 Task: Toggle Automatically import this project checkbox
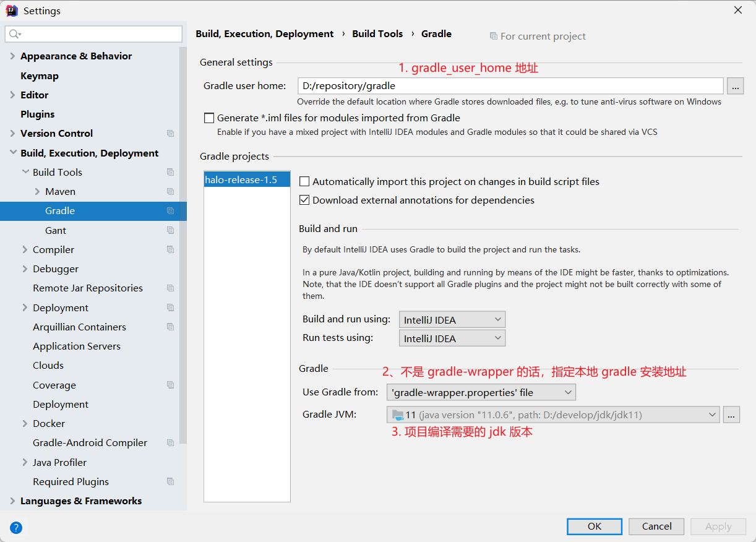tap(304, 182)
